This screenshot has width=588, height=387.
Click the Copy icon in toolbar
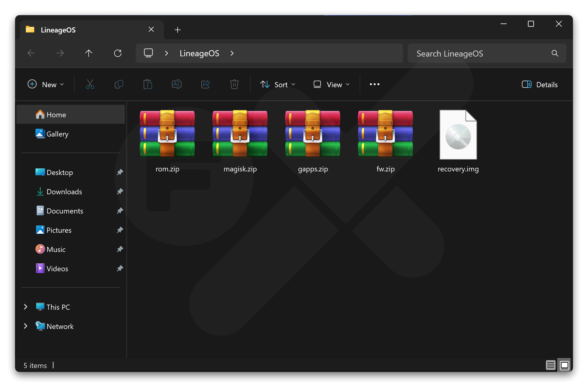[119, 84]
